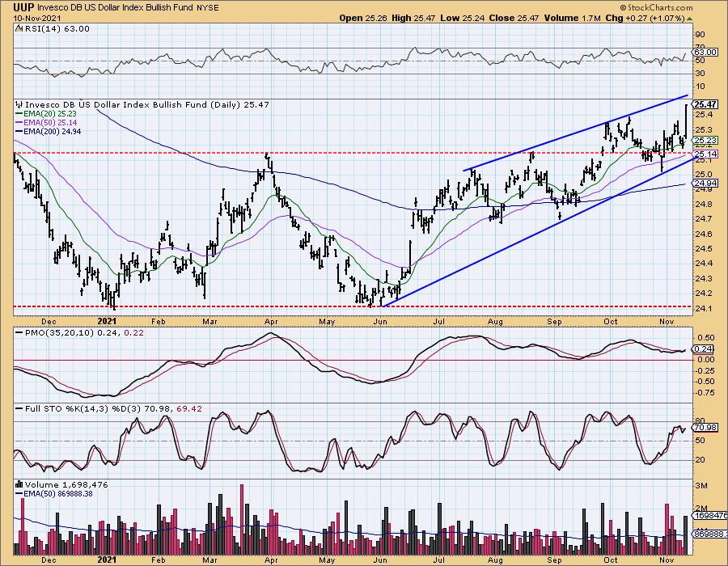Click the PMO(35,20,10) 0.24, 0.22 label
728x566 pixels.
[x=83, y=332]
